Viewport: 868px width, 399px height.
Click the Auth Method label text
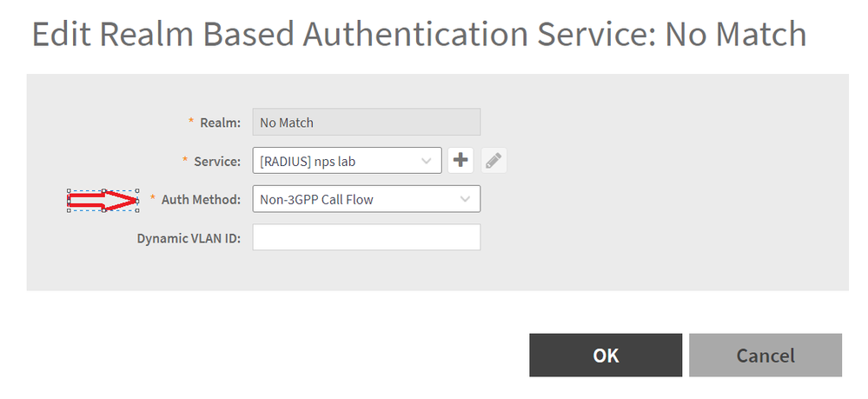[201, 200]
